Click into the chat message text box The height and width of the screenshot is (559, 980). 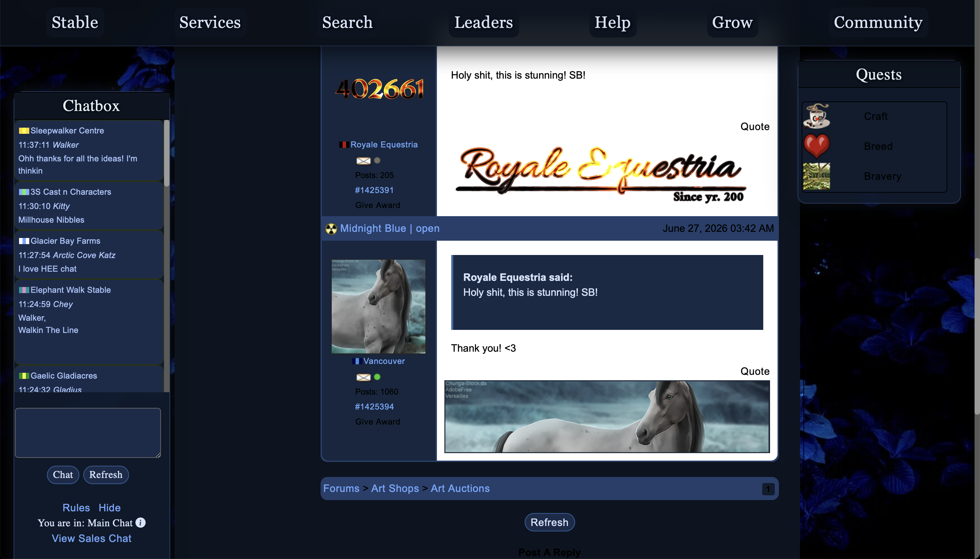(x=88, y=433)
